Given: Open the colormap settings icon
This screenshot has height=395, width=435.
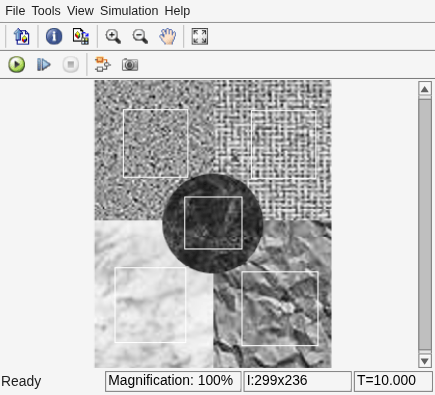Looking at the screenshot, I should [x=81, y=36].
